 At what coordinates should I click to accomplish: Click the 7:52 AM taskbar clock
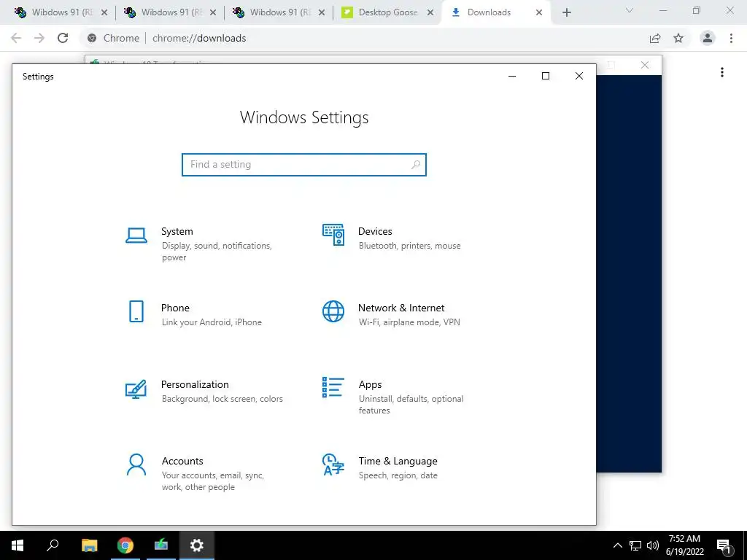tap(684, 539)
